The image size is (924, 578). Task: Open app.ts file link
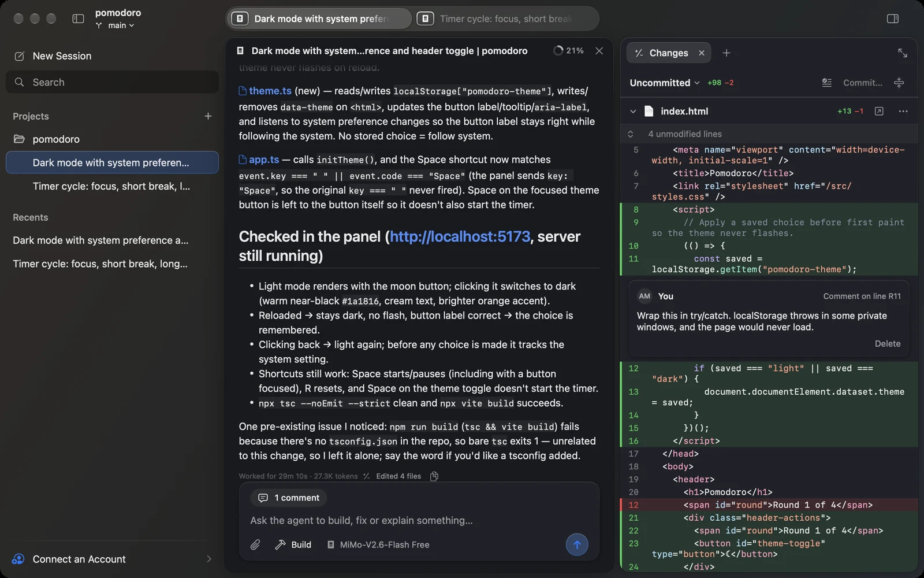click(259, 160)
